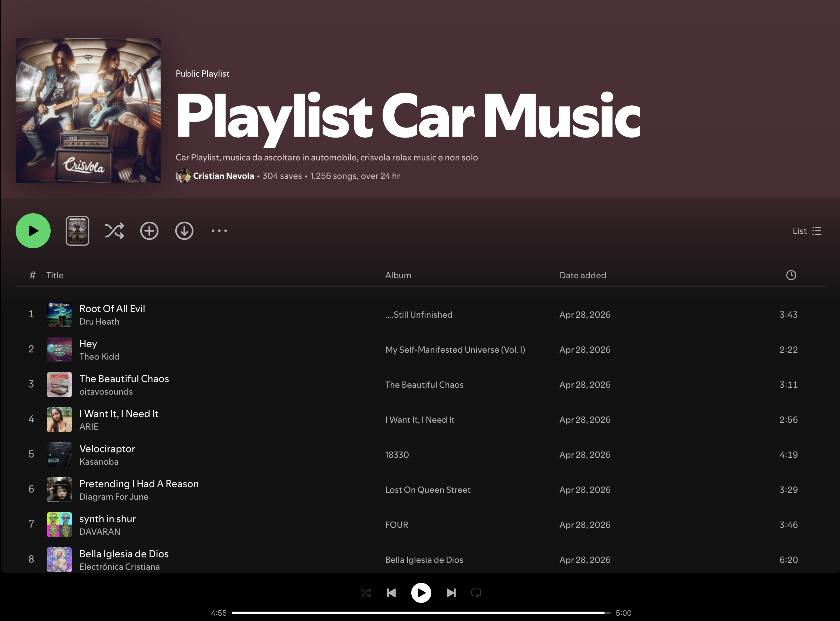Image resolution: width=840 pixels, height=621 pixels.
Task: Open album FOUR
Action: [x=397, y=524]
